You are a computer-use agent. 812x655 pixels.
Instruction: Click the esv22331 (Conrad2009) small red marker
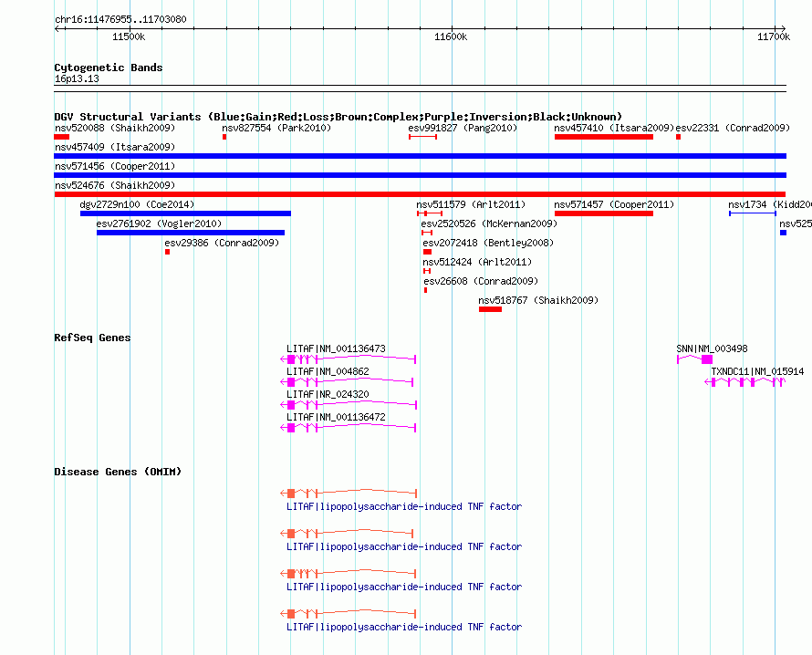679,137
